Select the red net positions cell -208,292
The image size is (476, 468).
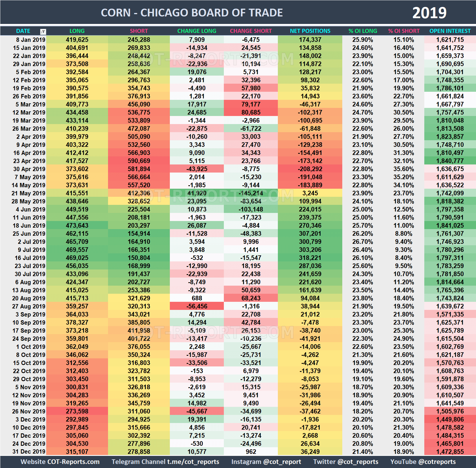(310, 169)
